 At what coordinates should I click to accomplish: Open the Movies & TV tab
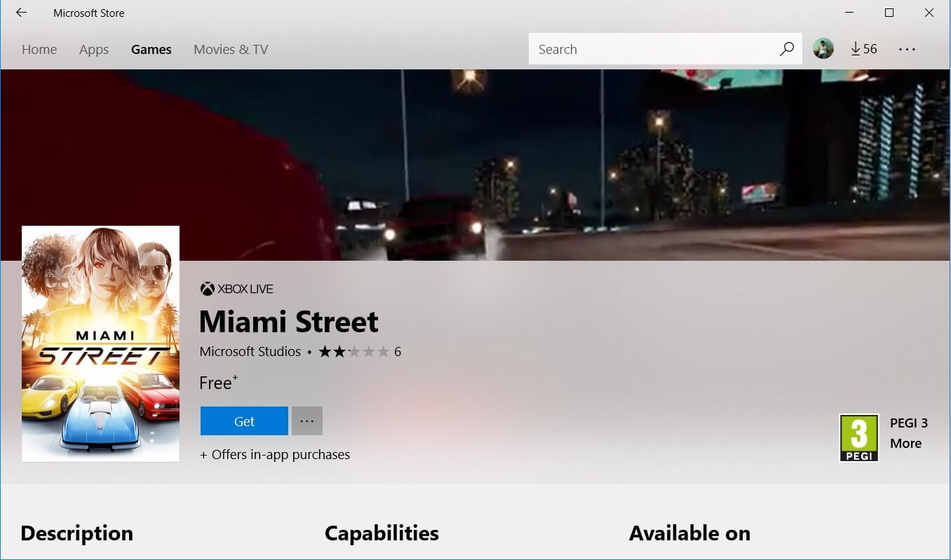(x=231, y=49)
